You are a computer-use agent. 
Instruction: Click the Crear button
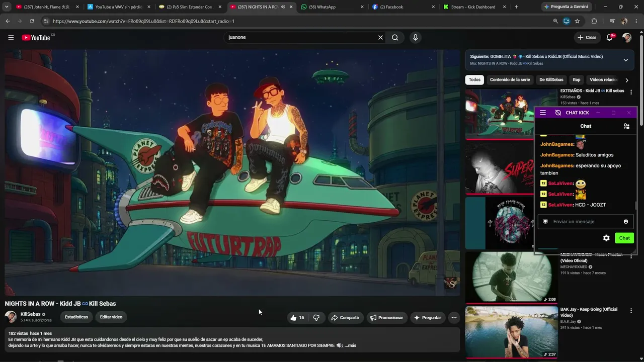tap(587, 38)
